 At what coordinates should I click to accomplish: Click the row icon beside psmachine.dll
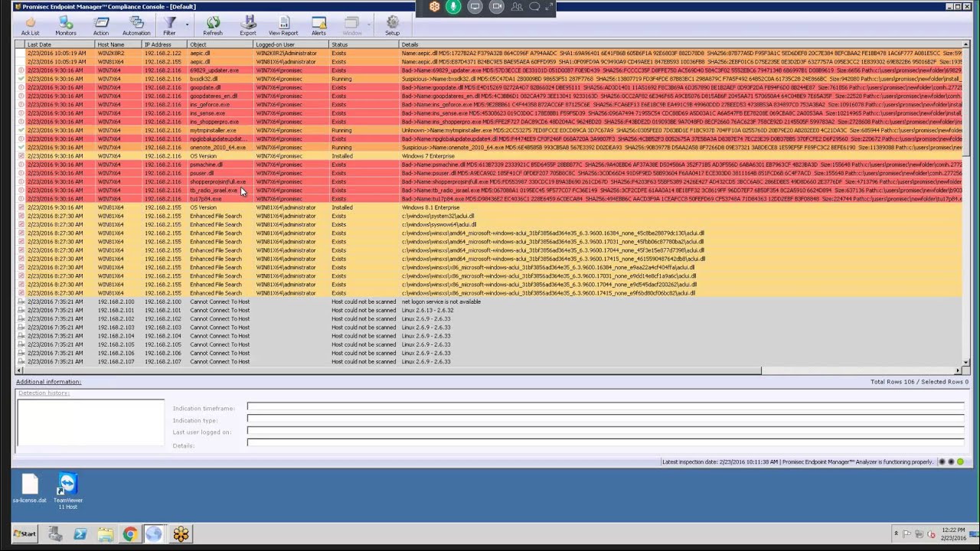pyautogui.click(x=21, y=165)
